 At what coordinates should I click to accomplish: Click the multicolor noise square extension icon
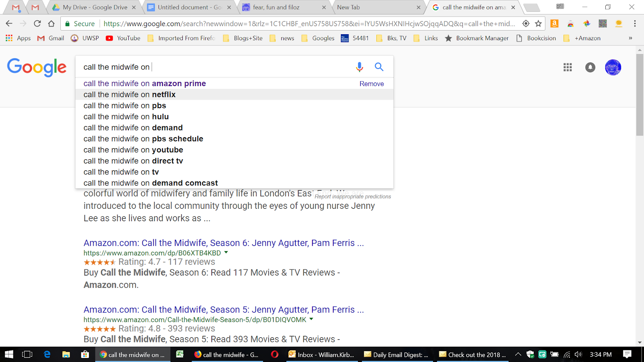point(603,24)
